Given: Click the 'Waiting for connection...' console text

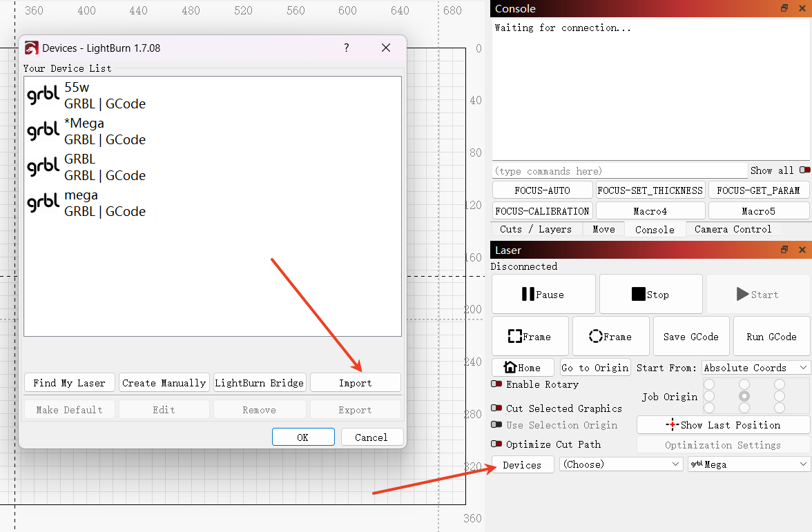Looking at the screenshot, I should coord(563,28).
